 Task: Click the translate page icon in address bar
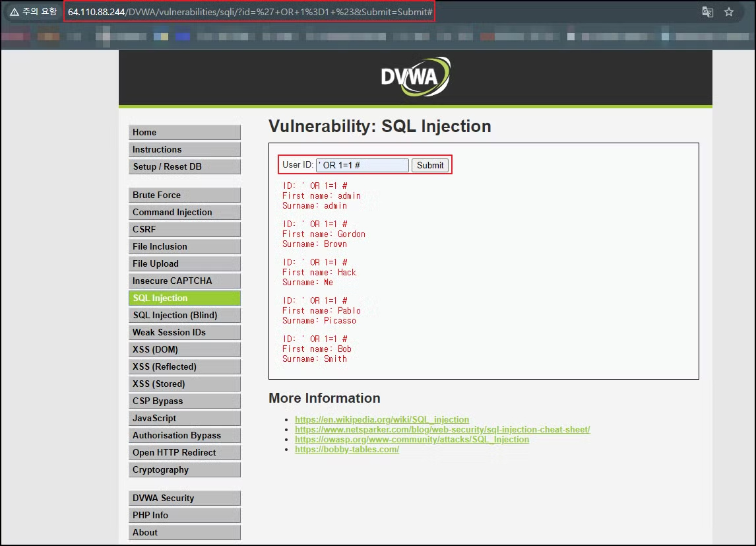coord(707,12)
